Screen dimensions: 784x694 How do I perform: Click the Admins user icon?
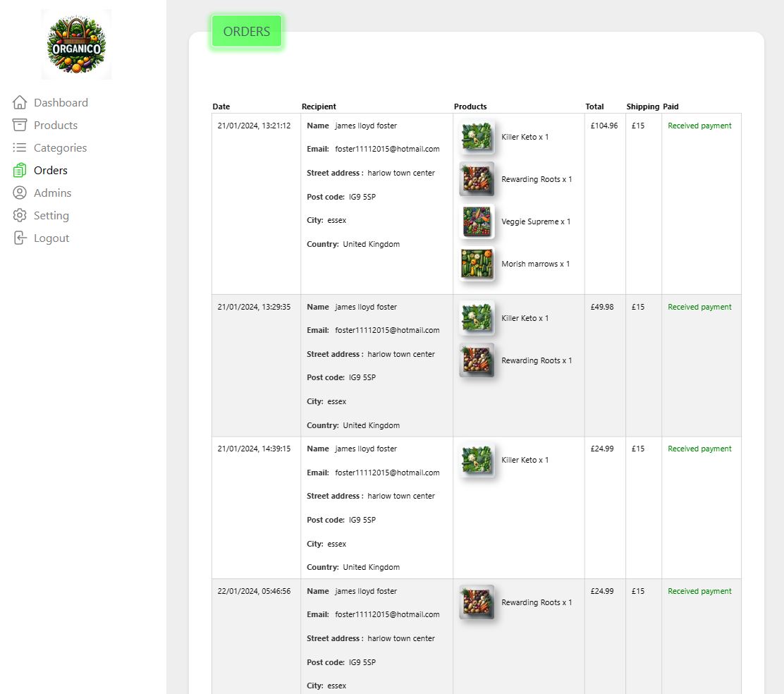pyautogui.click(x=20, y=193)
